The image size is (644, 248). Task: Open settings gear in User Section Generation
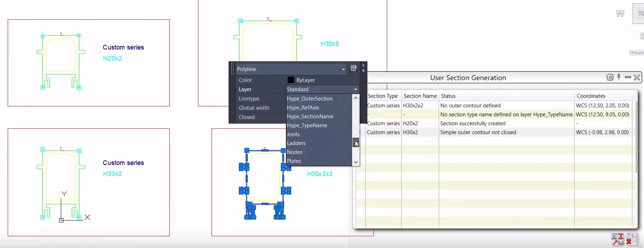click(610, 77)
